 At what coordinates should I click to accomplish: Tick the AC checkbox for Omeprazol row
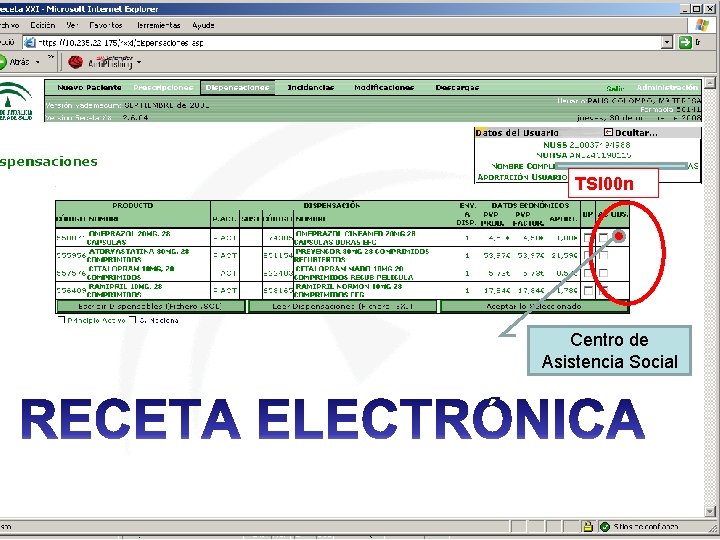[x=603, y=238]
